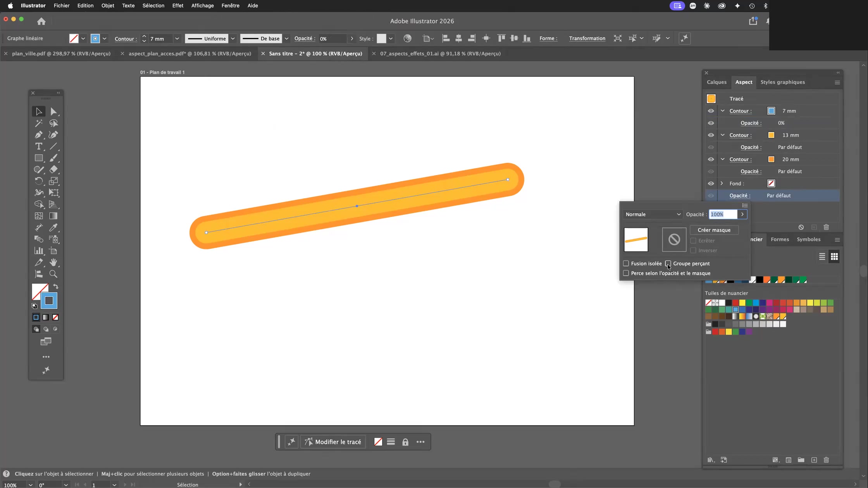Viewport: 868px width, 488px height.
Task: Select the Paintbrush tool
Action: [53, 158]
